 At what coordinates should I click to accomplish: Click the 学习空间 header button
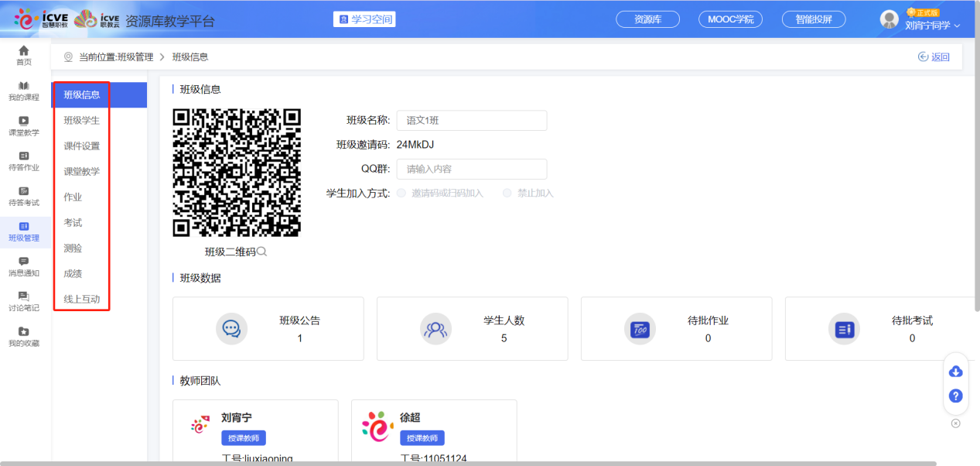tap(364, 19)
